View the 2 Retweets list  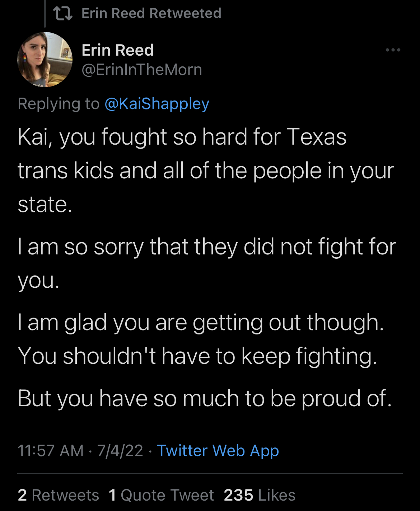58,495
